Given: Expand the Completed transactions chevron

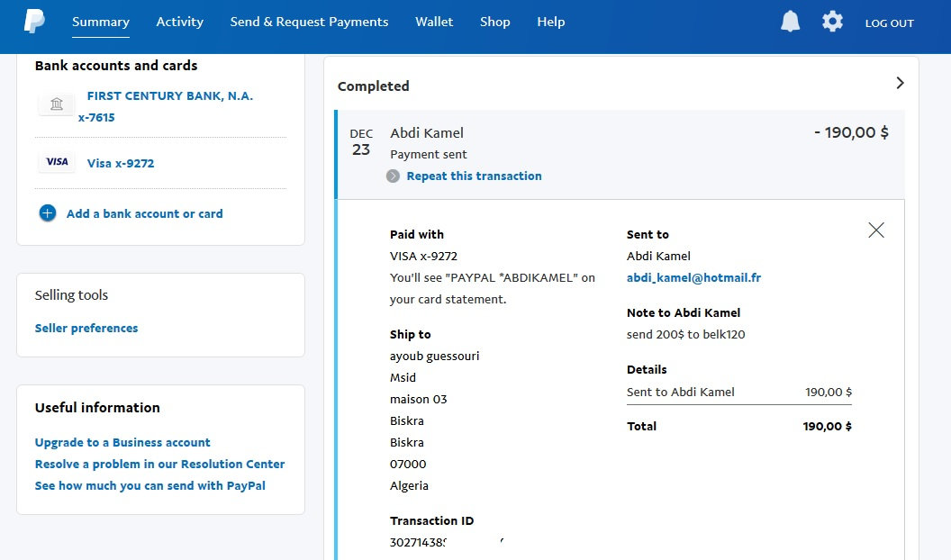Looking at the screenshot, I should point(900,83).
